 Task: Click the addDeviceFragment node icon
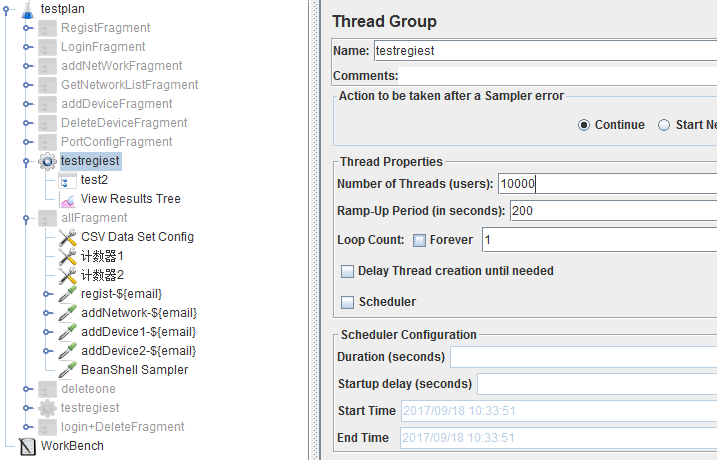tap(47, 104)
